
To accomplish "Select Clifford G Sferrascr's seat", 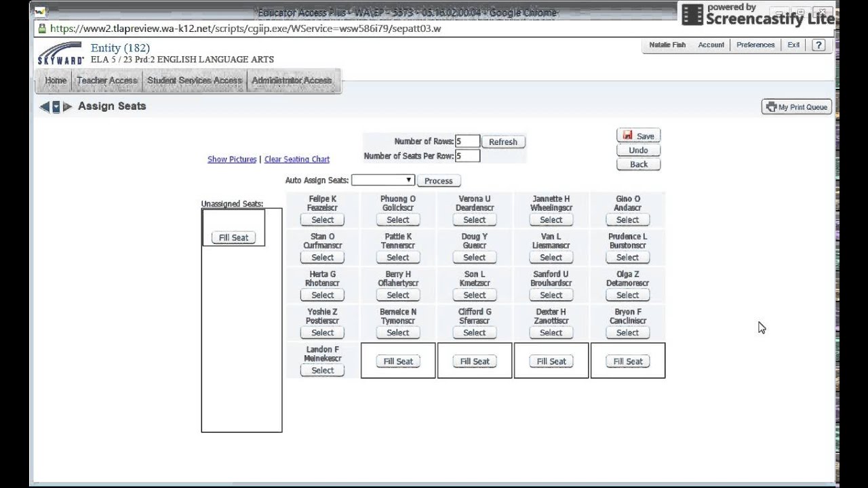I will (x=475, y=333).
